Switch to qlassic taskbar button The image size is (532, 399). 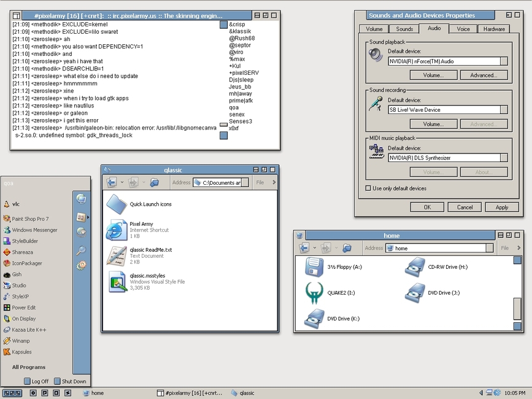[x=243, y=393]
